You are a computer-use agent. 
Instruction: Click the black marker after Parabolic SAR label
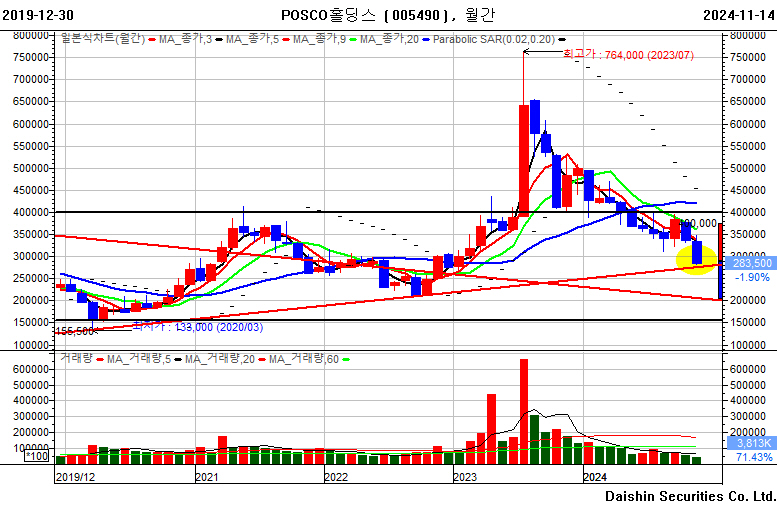pyautogui.click(x=562, y=40)
